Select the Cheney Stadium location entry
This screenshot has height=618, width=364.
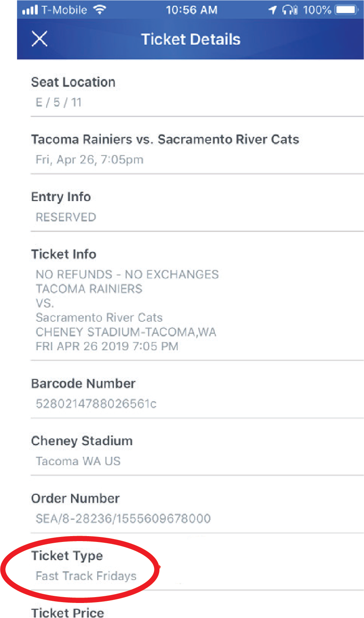click(x=82, y=440)
